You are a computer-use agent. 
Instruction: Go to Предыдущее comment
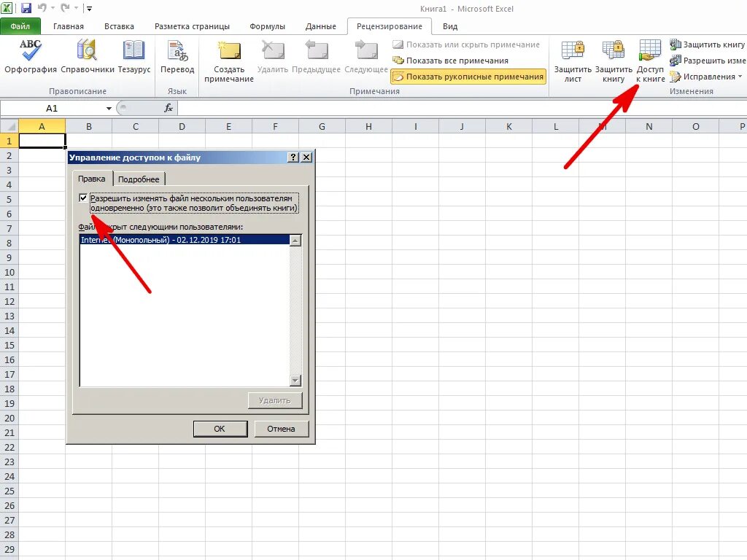pyautogui.click(x=317, y=57)
